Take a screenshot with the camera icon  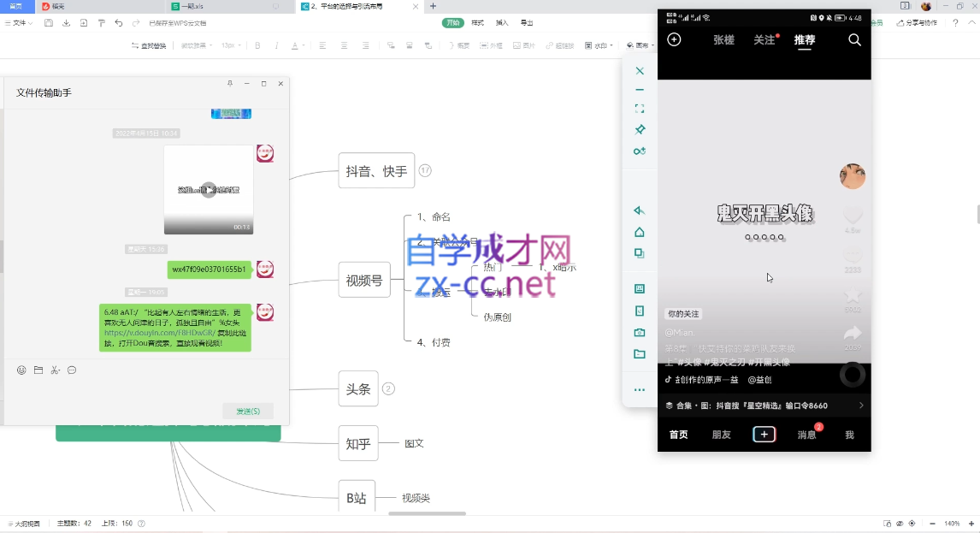coord(640,332)
